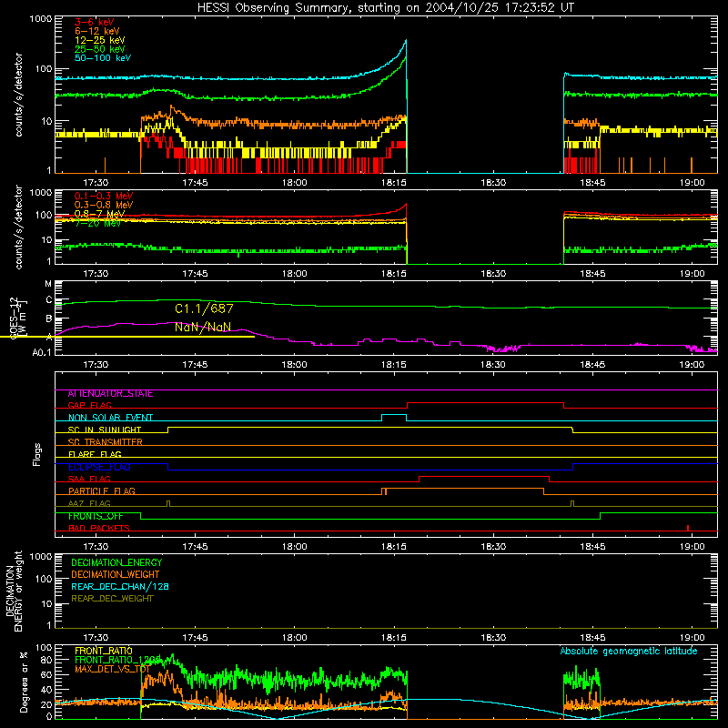
Task: Select the DECIMATION_WEIGHT legend label
Action: coord(116,575)
